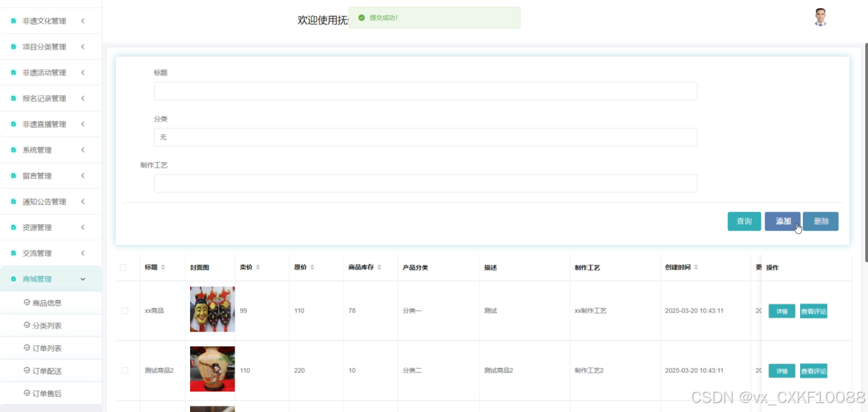Sort table by 卖价 column arrows
Image resolution: width=868 pixels, height=412 pixels.
click(258, 267)
